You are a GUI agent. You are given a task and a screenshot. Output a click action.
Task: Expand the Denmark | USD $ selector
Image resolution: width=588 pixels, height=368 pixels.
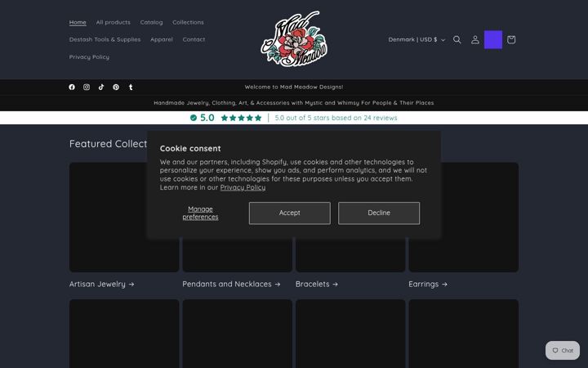pos(416,39)
